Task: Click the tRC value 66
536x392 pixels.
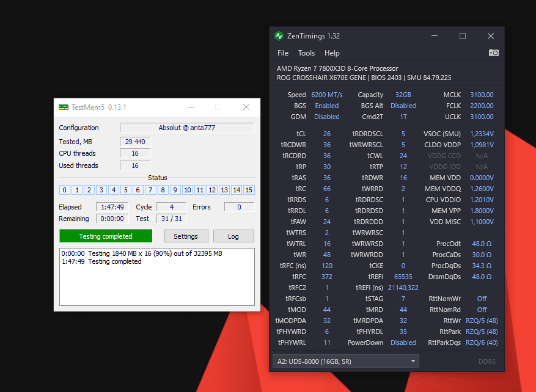Action: coord(327,189)
